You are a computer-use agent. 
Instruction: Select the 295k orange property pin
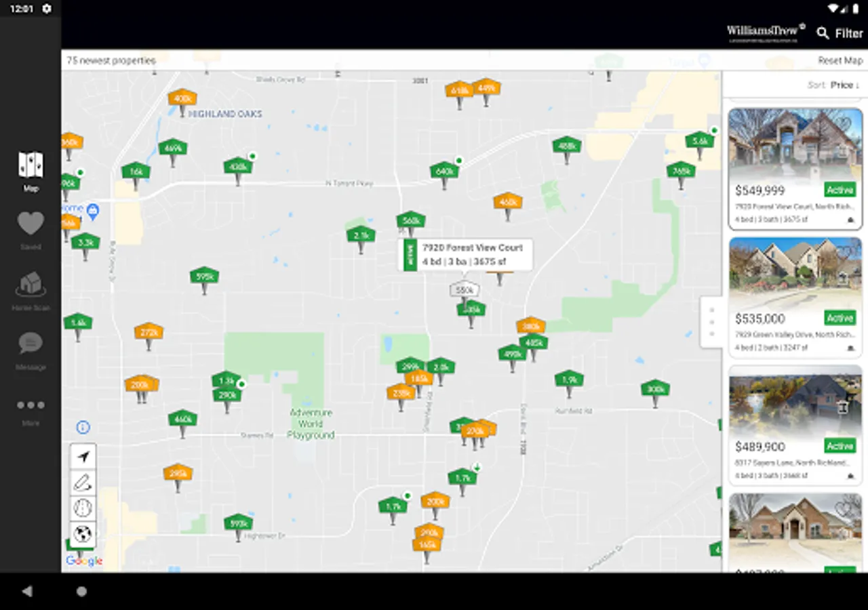(178, 473)
